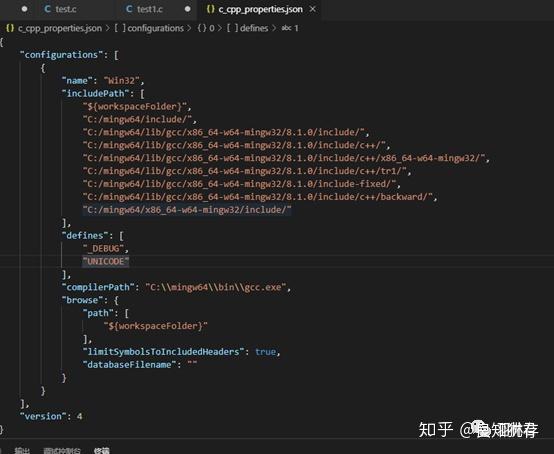Click the "_DEBUG" define string
This screenshot has height=454, width=554.
103,248
